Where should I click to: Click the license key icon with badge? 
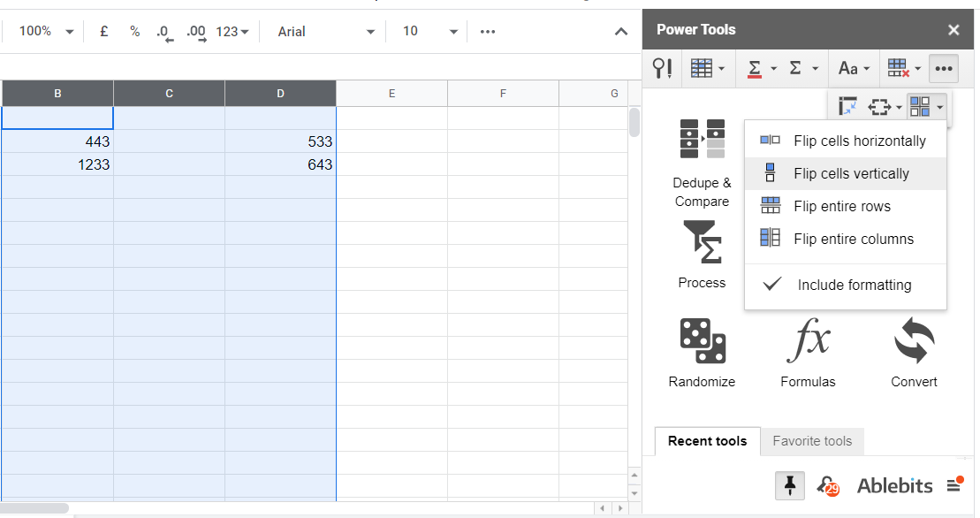point(827,485)
